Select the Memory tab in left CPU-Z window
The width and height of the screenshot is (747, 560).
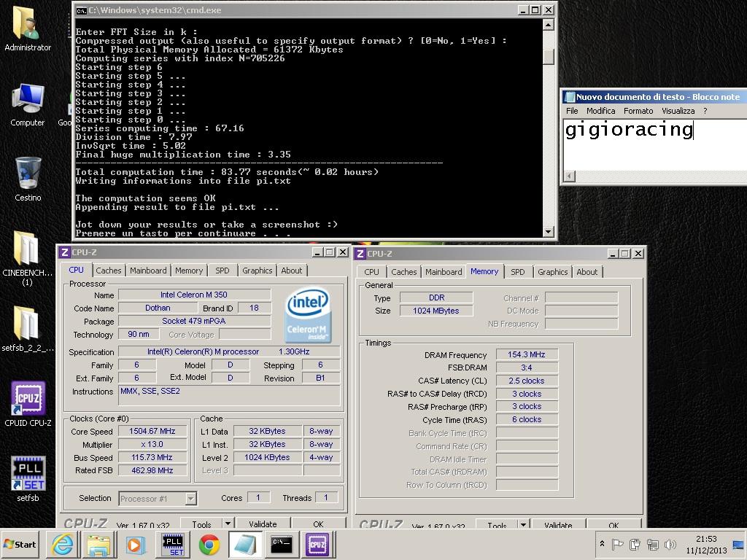click(189, 271)
